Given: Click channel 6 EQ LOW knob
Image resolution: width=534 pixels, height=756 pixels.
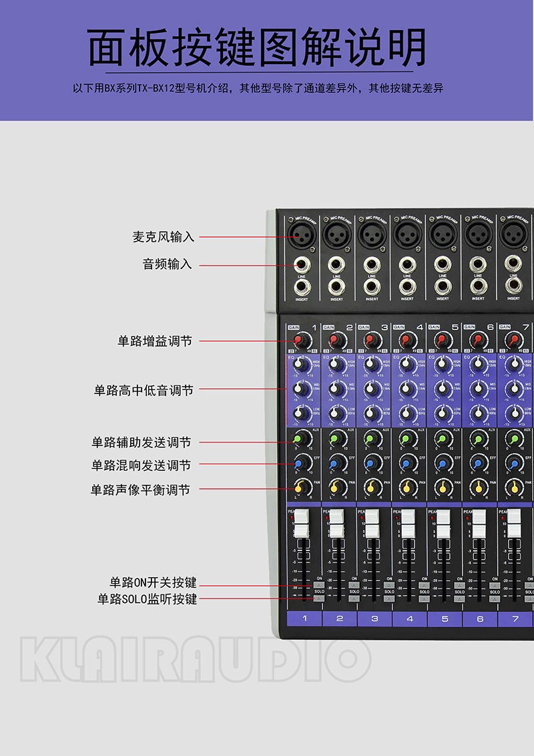Looking at the screenshot, I should tap(477, 413).
